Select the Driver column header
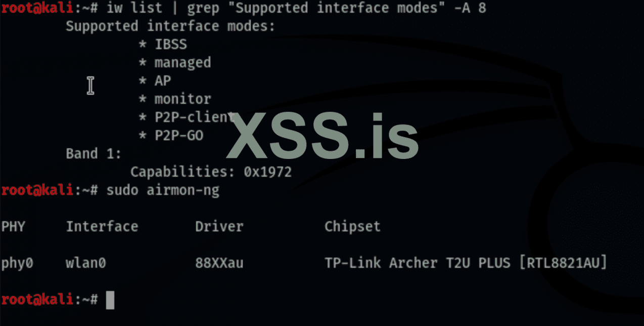Image resolution: width=644 pixels, height=326 pixels. [x=219, y=226]
